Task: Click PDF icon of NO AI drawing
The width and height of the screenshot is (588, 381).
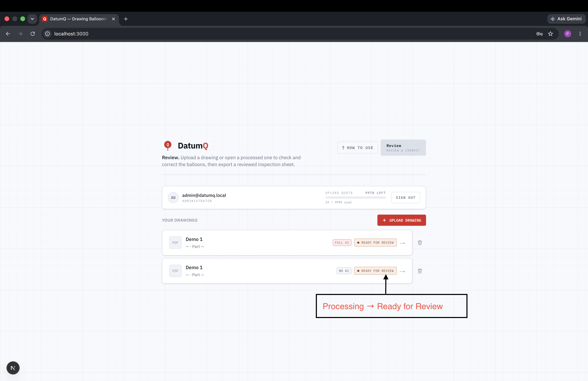Action: pos(175,271)
